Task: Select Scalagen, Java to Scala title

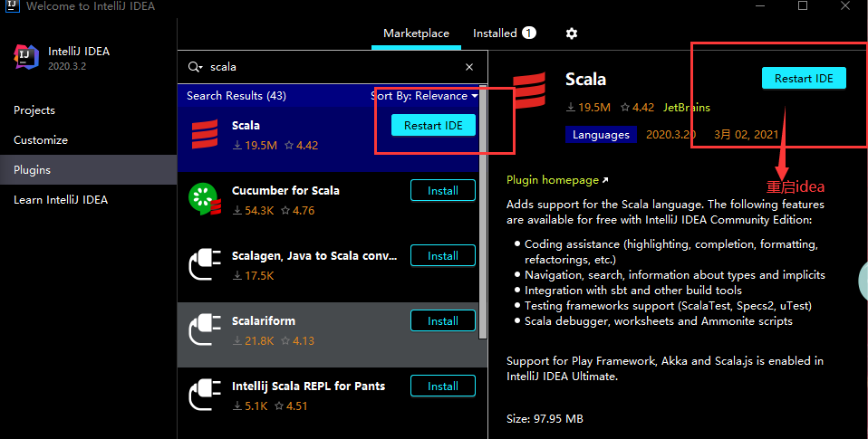Action: [x=314, y=256]
